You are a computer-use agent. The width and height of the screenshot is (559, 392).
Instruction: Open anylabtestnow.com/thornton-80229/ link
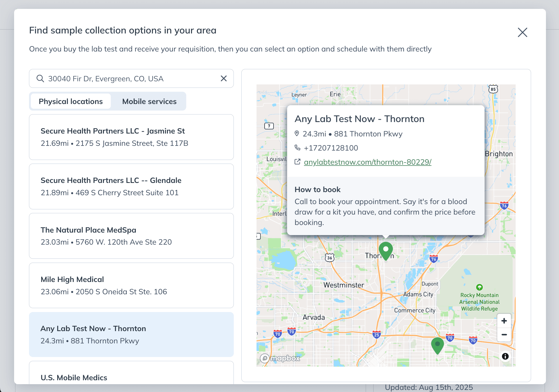[368, 162]
